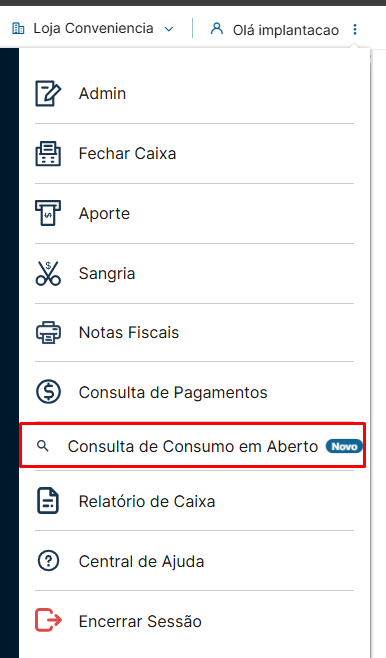This screenshot has width=386, height=658.
Task: Click the Aporte cash deposit icon
Action: click(48, 213)
